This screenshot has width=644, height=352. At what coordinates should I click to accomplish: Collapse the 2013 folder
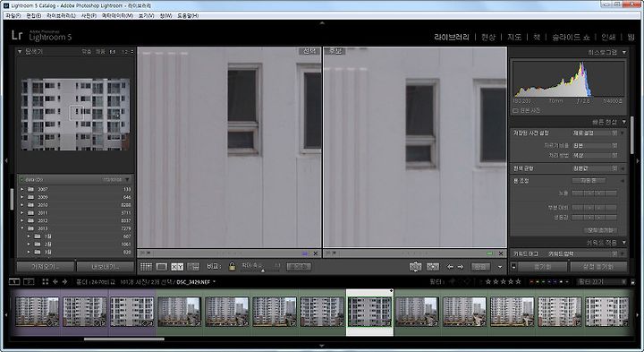click(22, 228)
